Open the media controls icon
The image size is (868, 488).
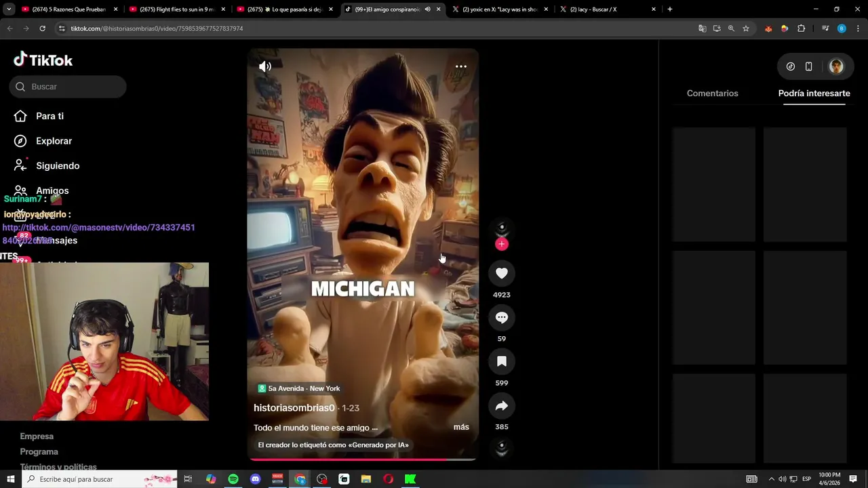tap(825, 28)
